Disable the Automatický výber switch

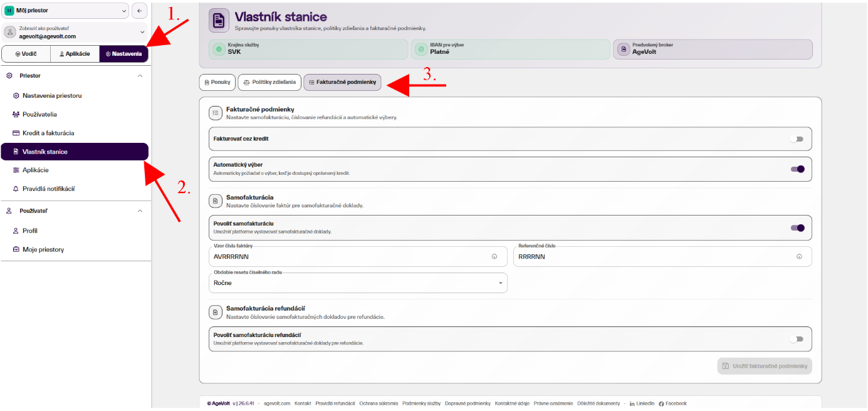click(x=797, y=169)
